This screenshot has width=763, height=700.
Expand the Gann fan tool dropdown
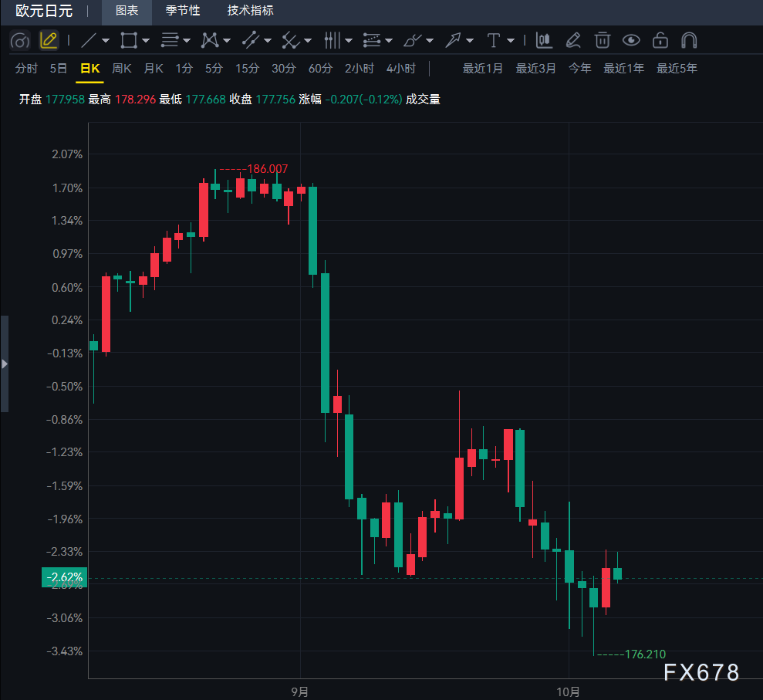308,41
